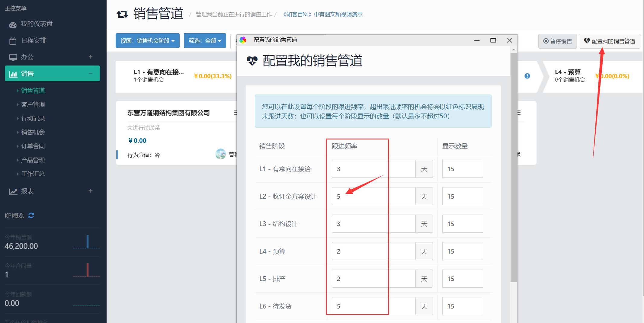Click the dialog's vertical scrollbar thumb
Viewport: 644px width, 323px height.
point(514,168)
